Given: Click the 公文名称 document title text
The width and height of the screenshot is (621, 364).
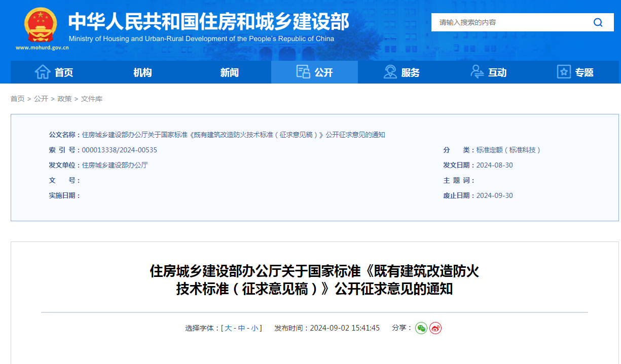Looking at the screenshot, I should (x=234, y=135).
